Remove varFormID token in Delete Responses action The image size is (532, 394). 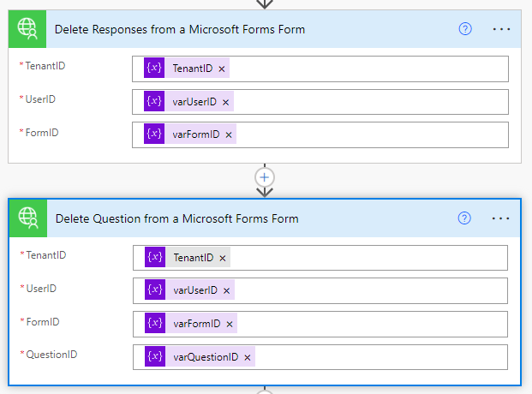pyautogui.click(x=229, y=135)
